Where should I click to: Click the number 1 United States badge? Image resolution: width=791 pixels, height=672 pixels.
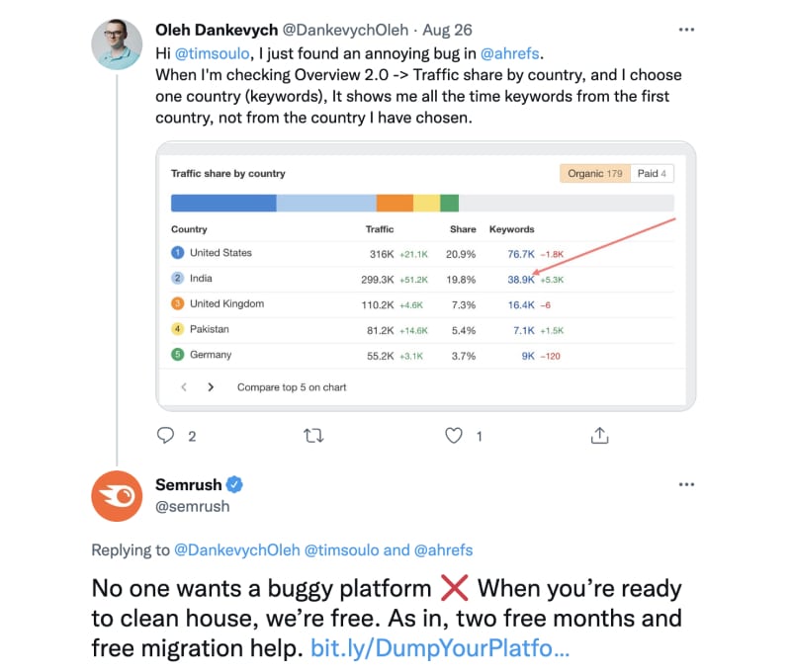[x=178, y=253]
